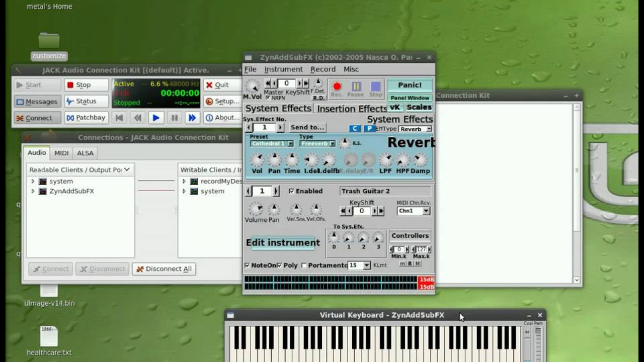Open the Misc menu
This screenshot has width=644, height=362.
tap(351, 69)
